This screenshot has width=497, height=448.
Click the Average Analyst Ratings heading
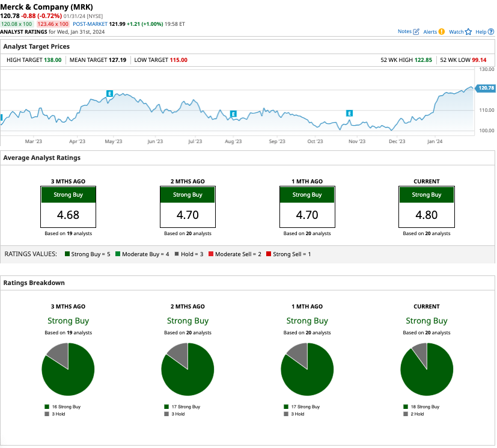(x=42, y=158)
